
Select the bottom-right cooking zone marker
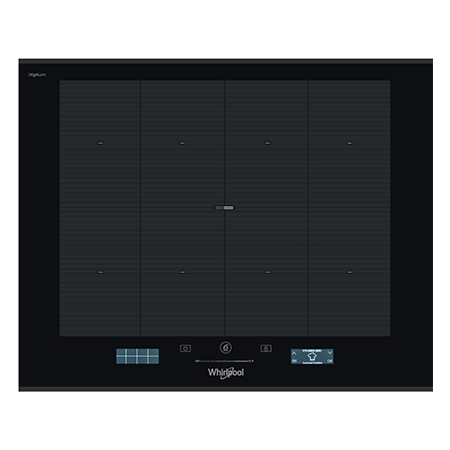tap(349, 272)
